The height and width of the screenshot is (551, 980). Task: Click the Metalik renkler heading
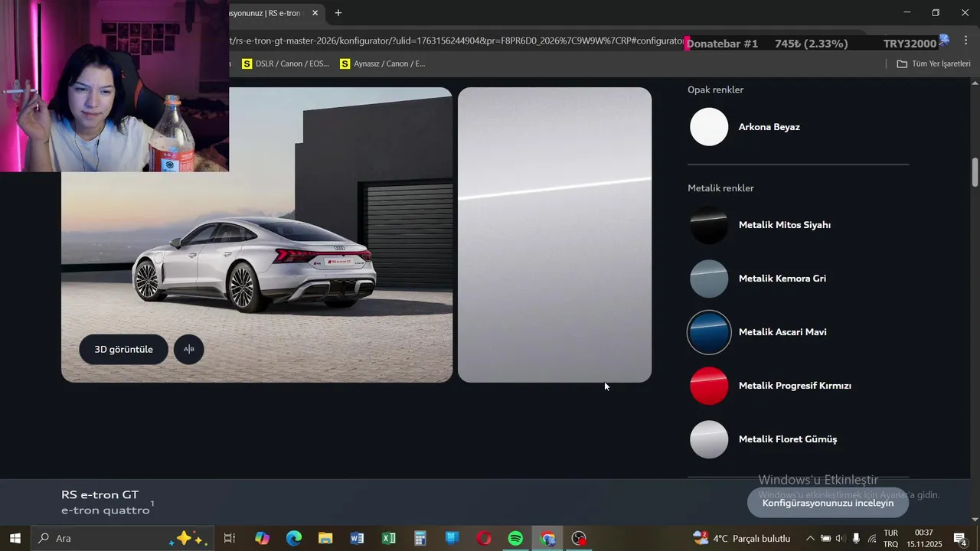point(720,188)
